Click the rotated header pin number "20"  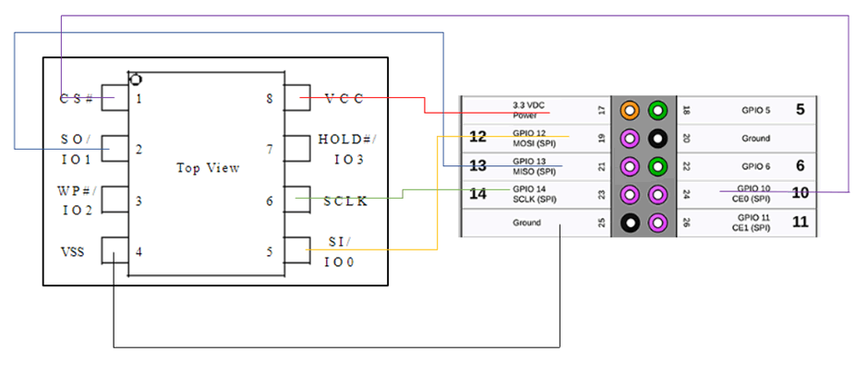coord(686,139)
